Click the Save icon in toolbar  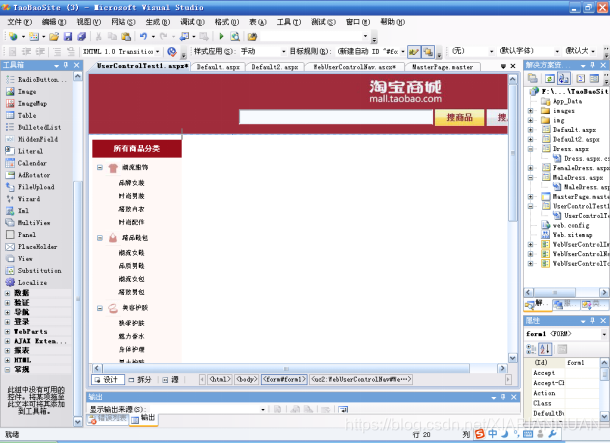point(68,37)
